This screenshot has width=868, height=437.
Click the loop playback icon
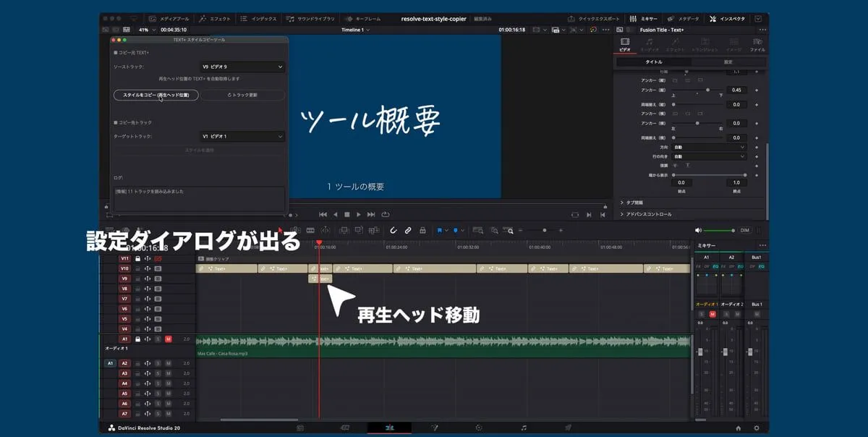386,214
